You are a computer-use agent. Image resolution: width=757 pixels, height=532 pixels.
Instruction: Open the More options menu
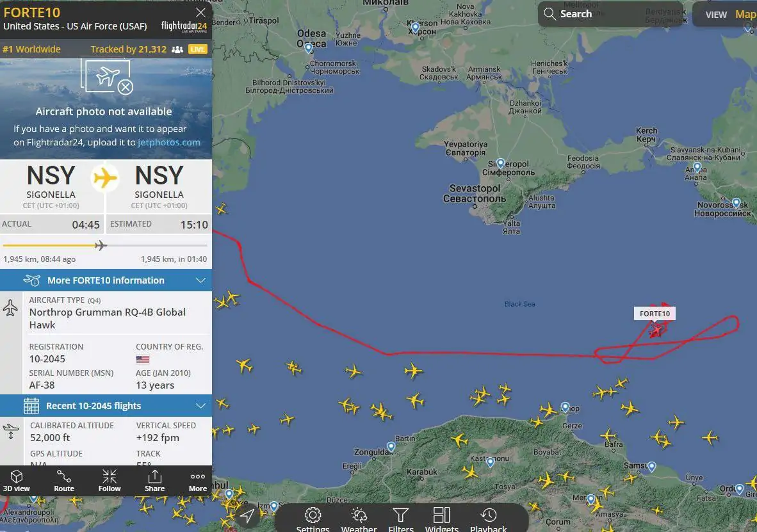(x=197, y=480)
